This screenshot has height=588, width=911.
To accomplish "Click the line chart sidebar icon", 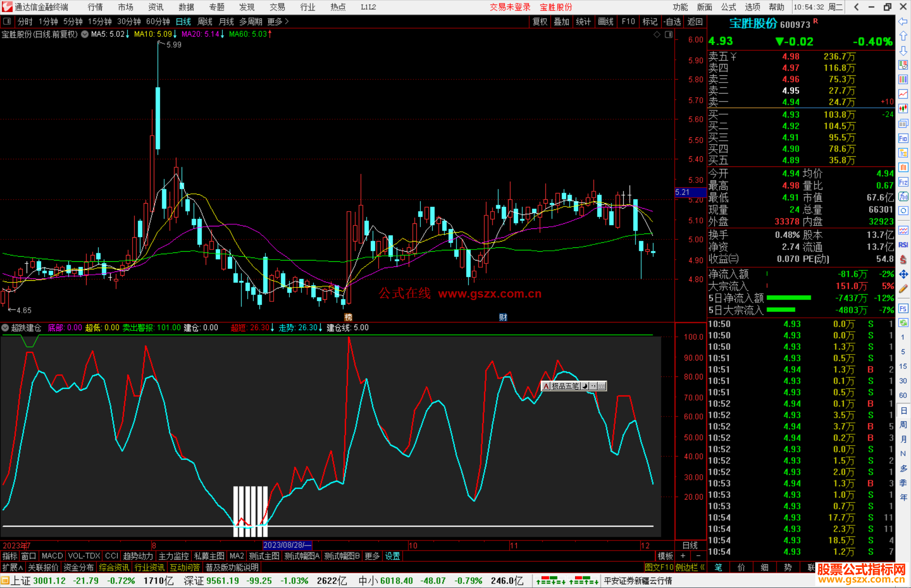I will (903, 94).
